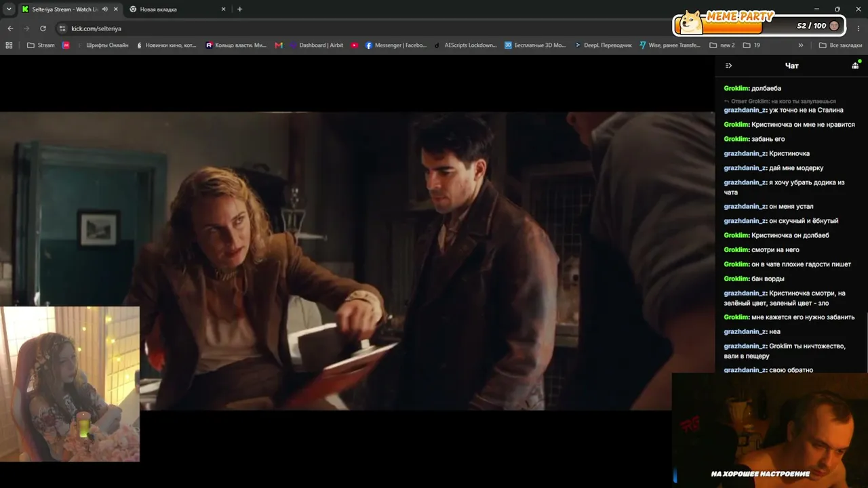Click message 'Groklim ты ничтожество, вали в пещеру'

(785, 351)
